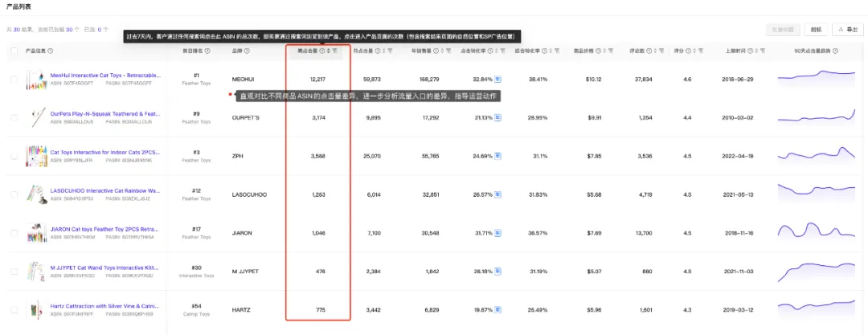The width and height of the screenshot is (868, 335).
Task: Click the help icon beside 品牌 header
Action: pyautogui.click(x=247, y=51)
